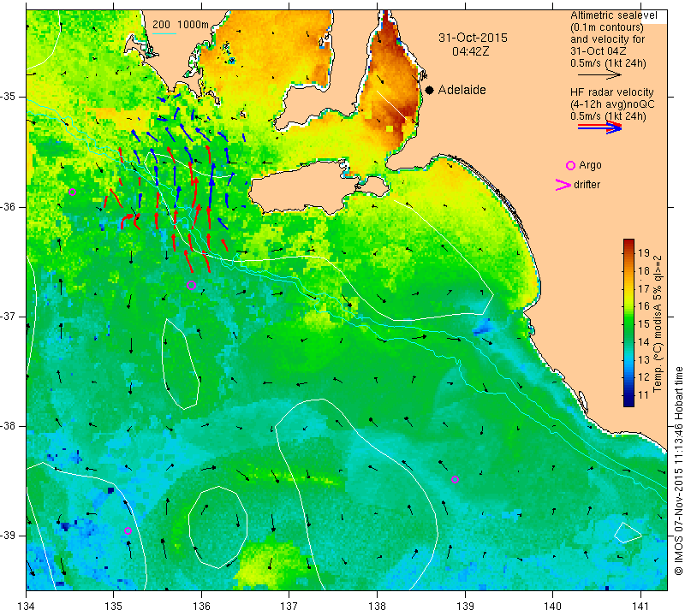Click the 19 tick on temperature color bar

point(644,252)
